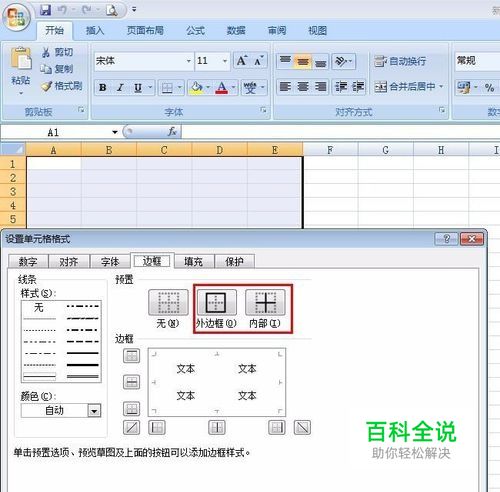This screenshot has width=500, height=492.
Task: Toggle the top border button beside preview
Action: coord(132,356)
